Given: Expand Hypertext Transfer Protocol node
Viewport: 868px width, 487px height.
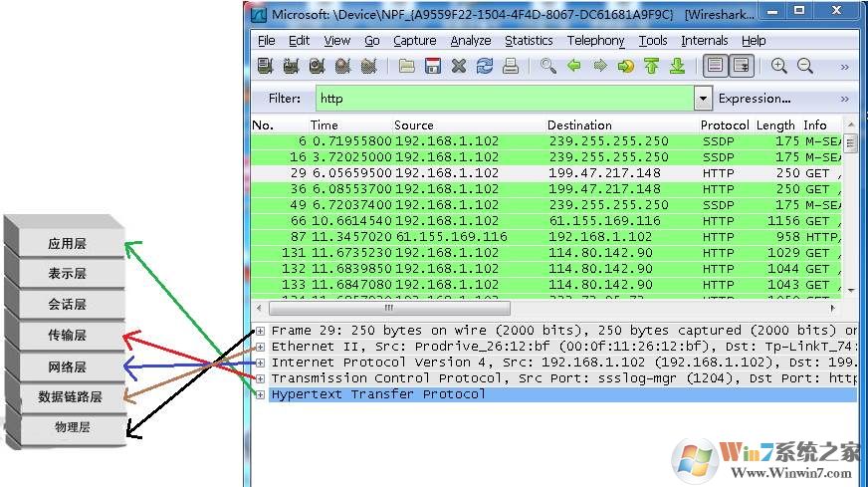Looking at the screenshot, I should coord(260,394).
